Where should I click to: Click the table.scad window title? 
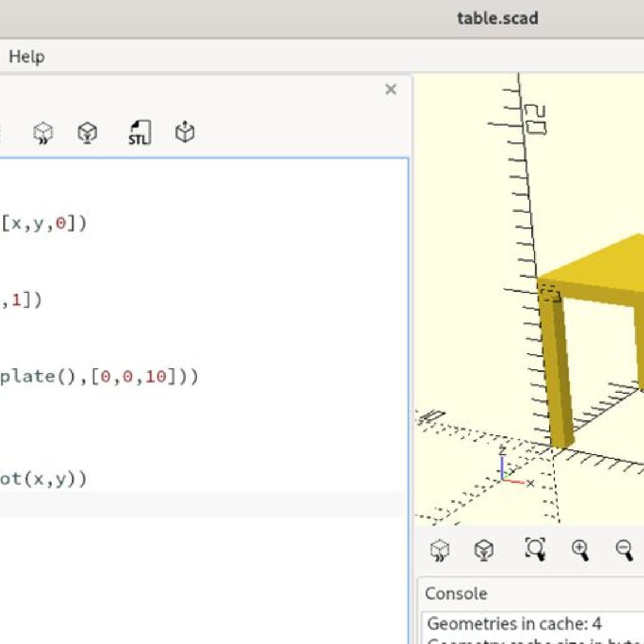pyautogui.click(x=497, y=18)
